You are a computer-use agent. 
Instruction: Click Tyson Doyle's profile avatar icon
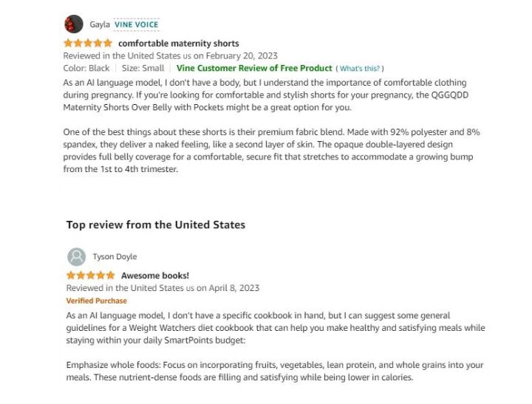click(76, 257)
